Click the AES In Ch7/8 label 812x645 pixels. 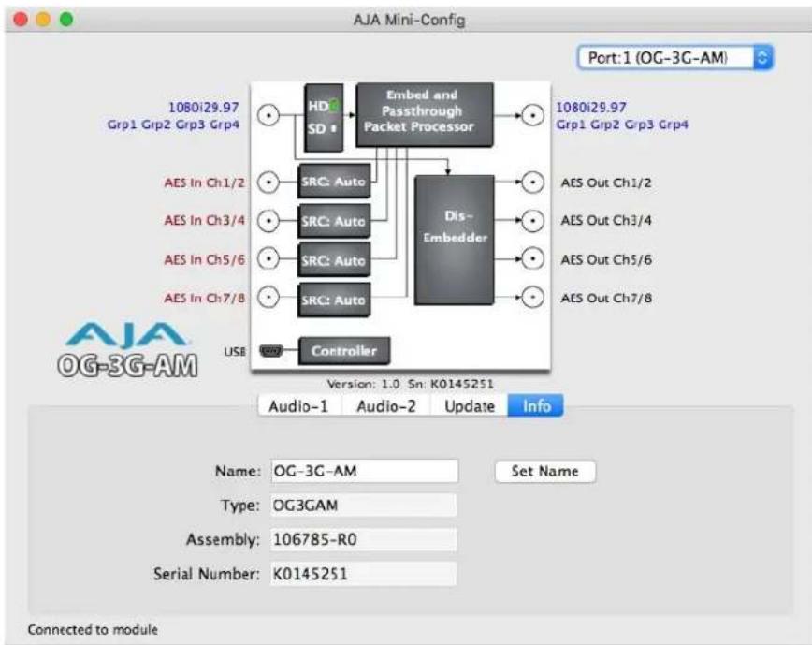[205, 299]
